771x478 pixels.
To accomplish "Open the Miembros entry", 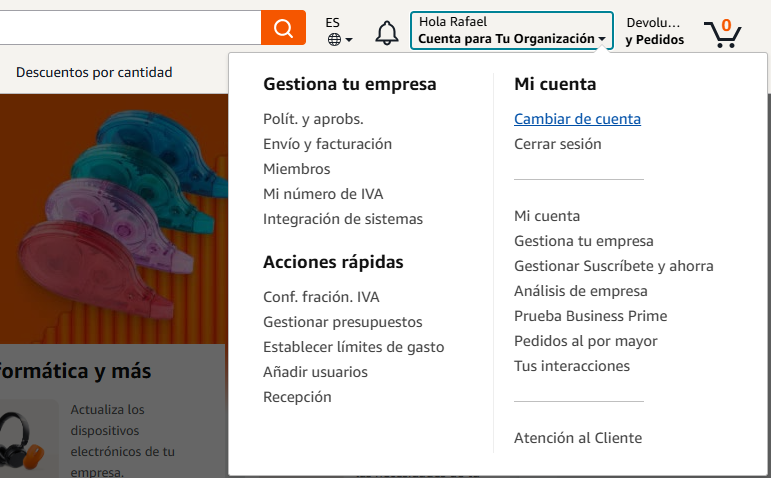I will coord(297,169).
